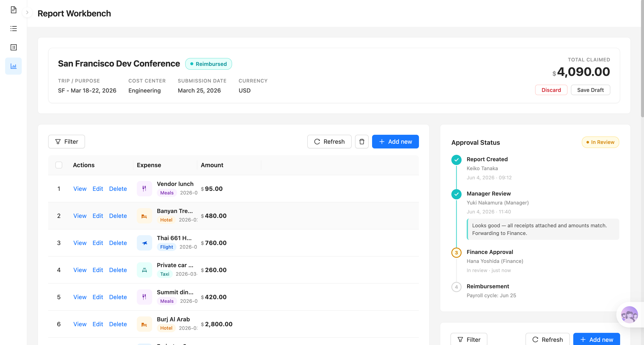Click the Banyan Tree hotel bed icon
The image size is (644, 345).
click(144, 216)
